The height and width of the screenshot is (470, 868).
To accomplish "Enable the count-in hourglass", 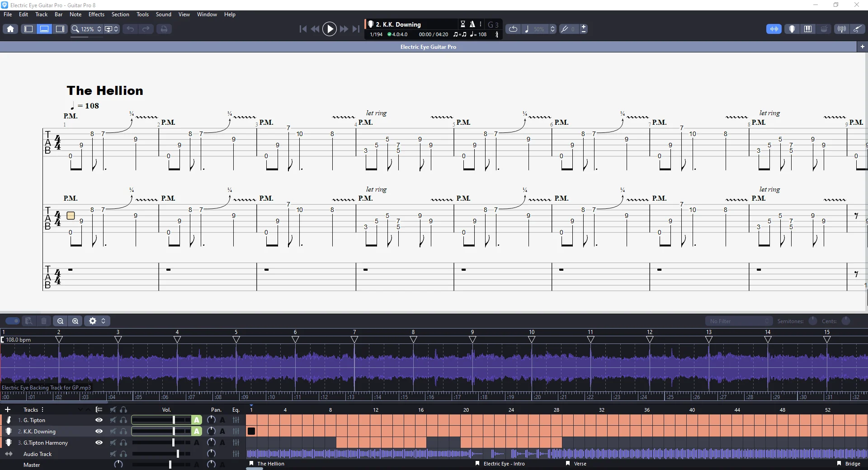I will pos(463,24).
